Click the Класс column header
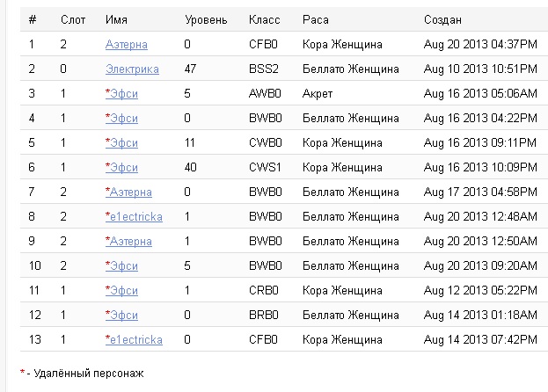The height and width of the screenshot is (392, 548). click(x=265, y=20)
